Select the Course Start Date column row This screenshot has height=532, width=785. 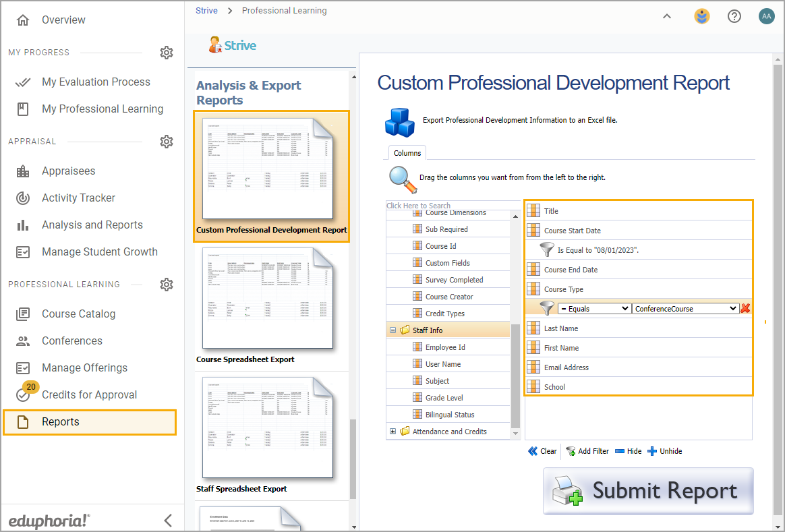click(639, 231)
